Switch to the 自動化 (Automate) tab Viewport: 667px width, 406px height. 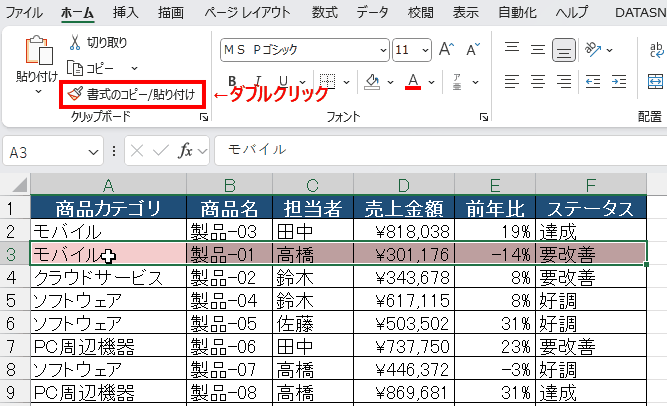click(x=517, y=12)
